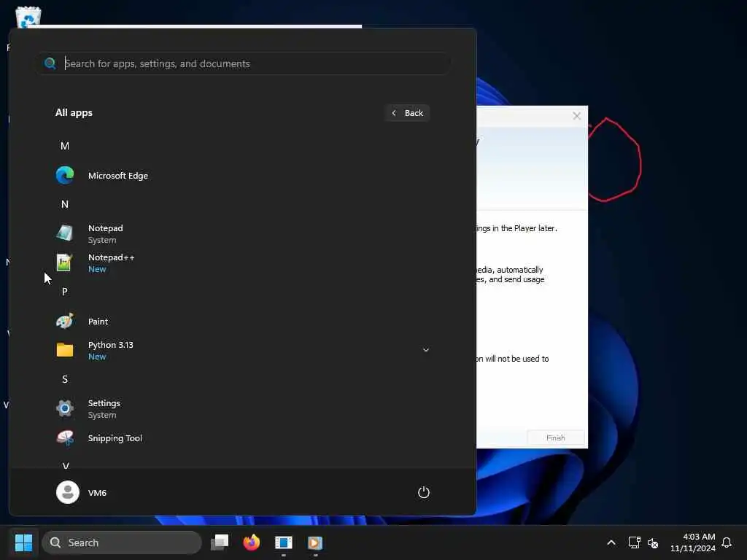747x560 pixels.
Task: Click the Start menu search magnifier icon
Action: click(50, 63)
